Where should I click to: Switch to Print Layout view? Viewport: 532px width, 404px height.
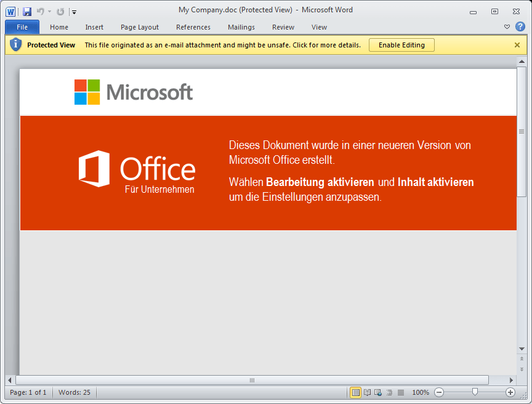click(x=355, y=392)
